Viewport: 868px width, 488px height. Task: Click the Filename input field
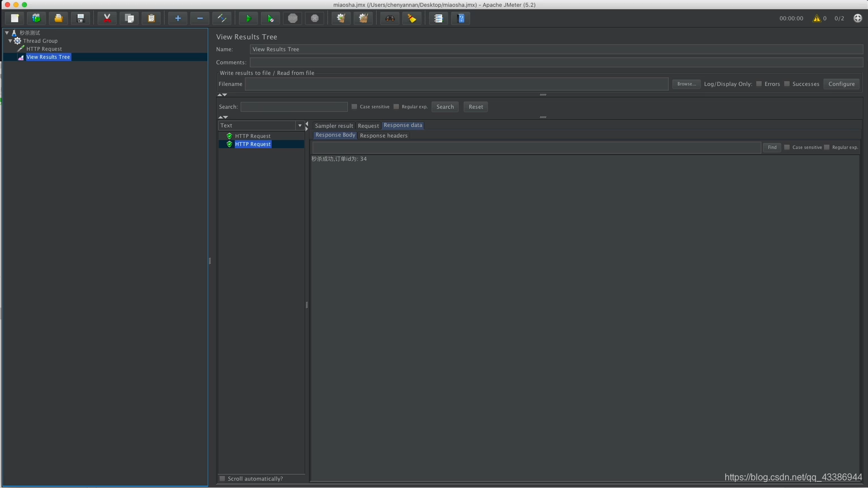tap(457, 84)
